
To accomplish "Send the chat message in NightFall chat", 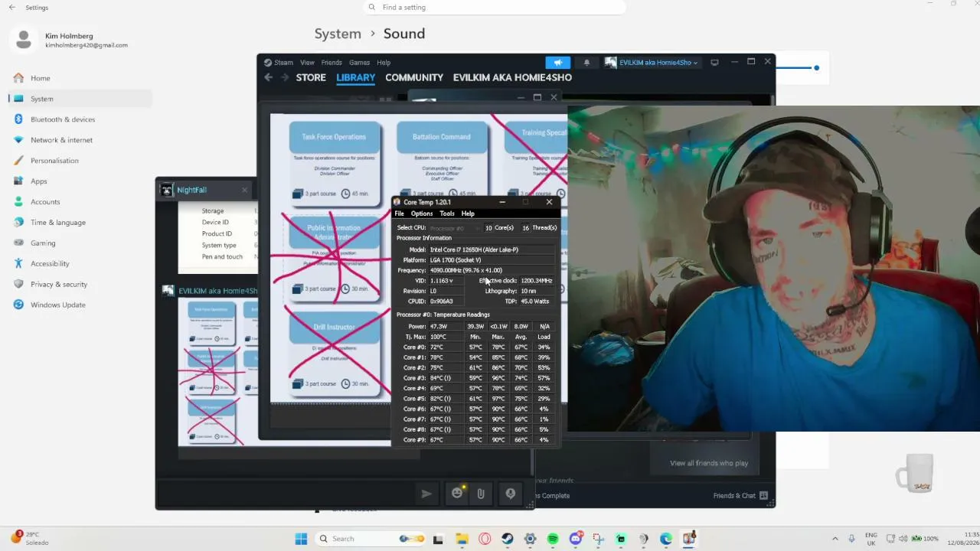I will tap(426, 494).
